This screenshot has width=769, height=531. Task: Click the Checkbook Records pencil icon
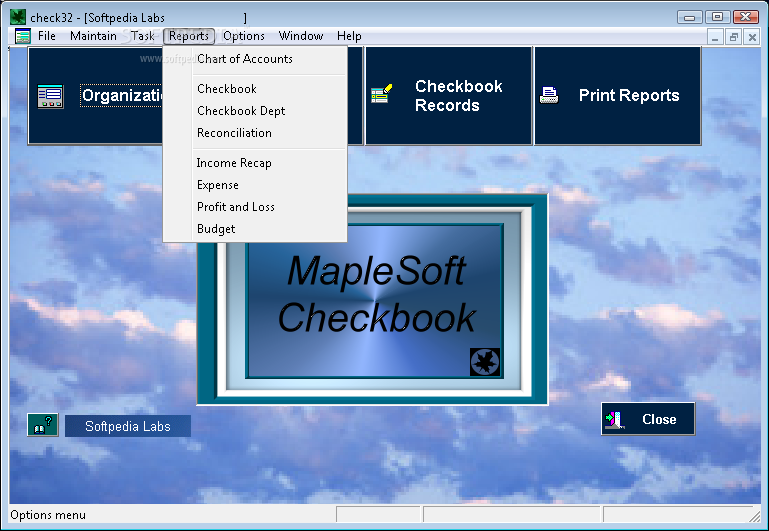tap(382, 94)
